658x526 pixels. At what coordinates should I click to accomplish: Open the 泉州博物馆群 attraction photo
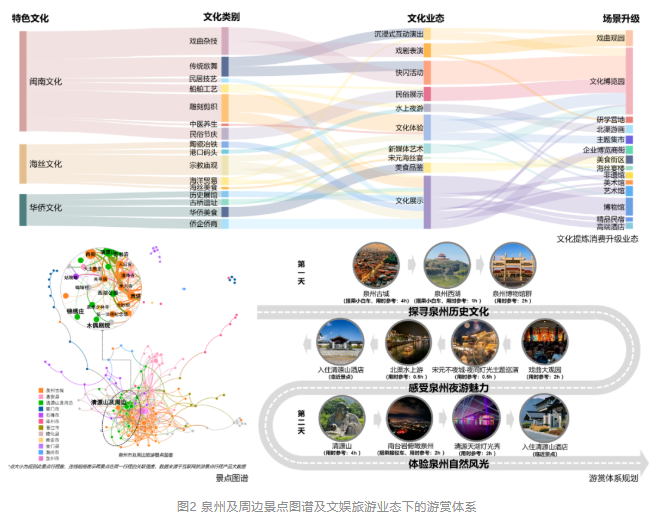pos(512,265)
